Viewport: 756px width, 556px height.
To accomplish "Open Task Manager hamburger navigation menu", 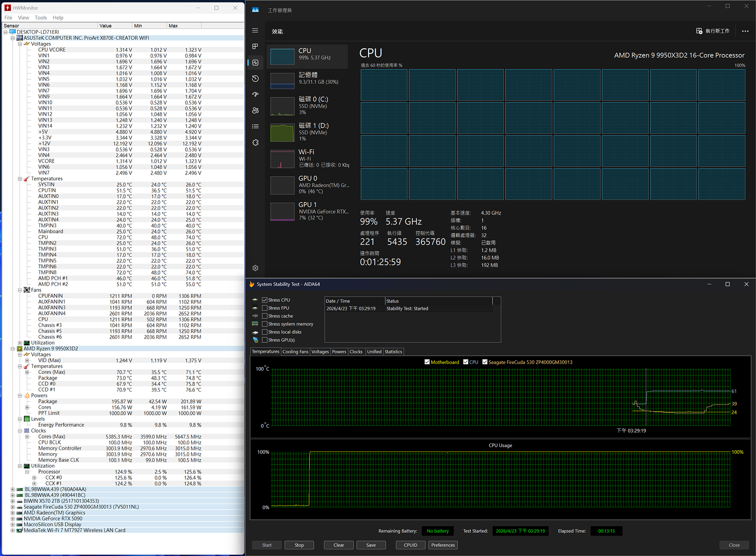I will click(255, 30).
